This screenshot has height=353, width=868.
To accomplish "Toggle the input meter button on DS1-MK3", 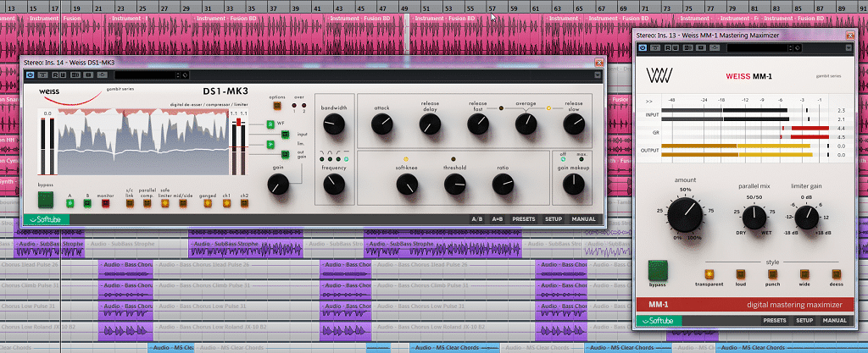I will tap(286, 134).
